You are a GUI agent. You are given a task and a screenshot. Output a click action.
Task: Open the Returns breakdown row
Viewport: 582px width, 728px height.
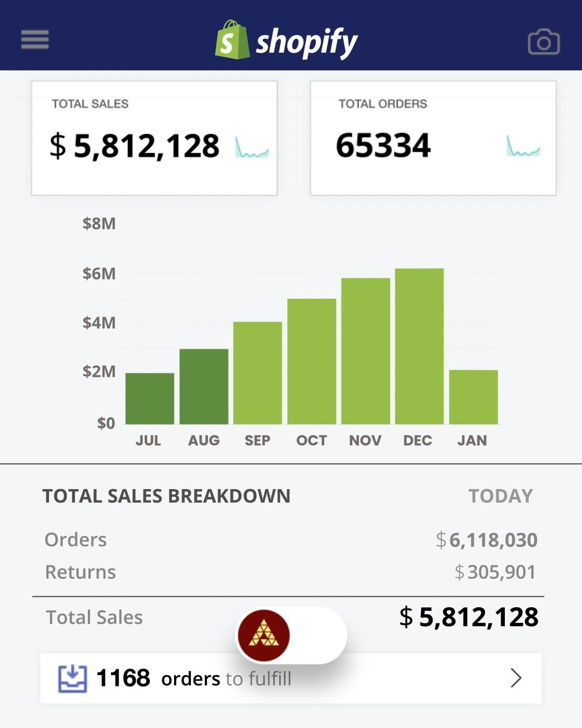(x=291, y=572)
